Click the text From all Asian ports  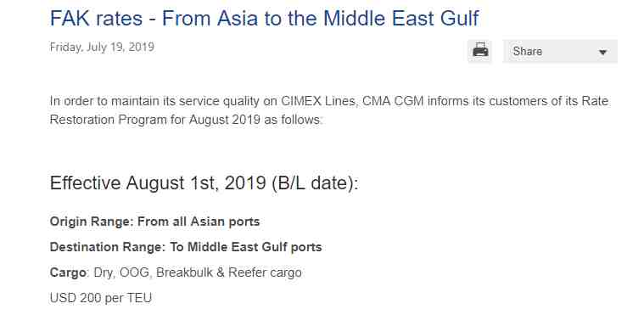(x=199, y=222)
